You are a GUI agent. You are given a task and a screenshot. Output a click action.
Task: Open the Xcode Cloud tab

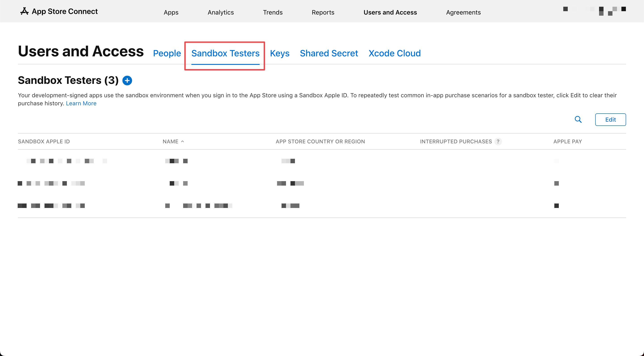pos(394,53)
